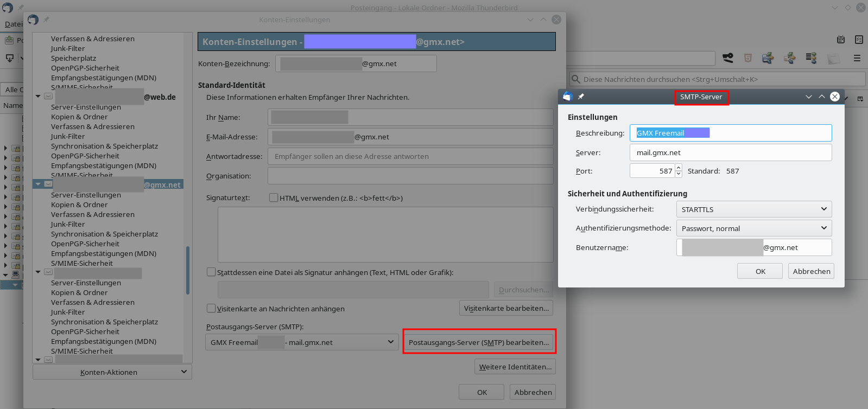The height and width of the screenshot is (409, 868).
Task: Select Kopien & Ordner under the @web.de account
Action: point(79,117)
